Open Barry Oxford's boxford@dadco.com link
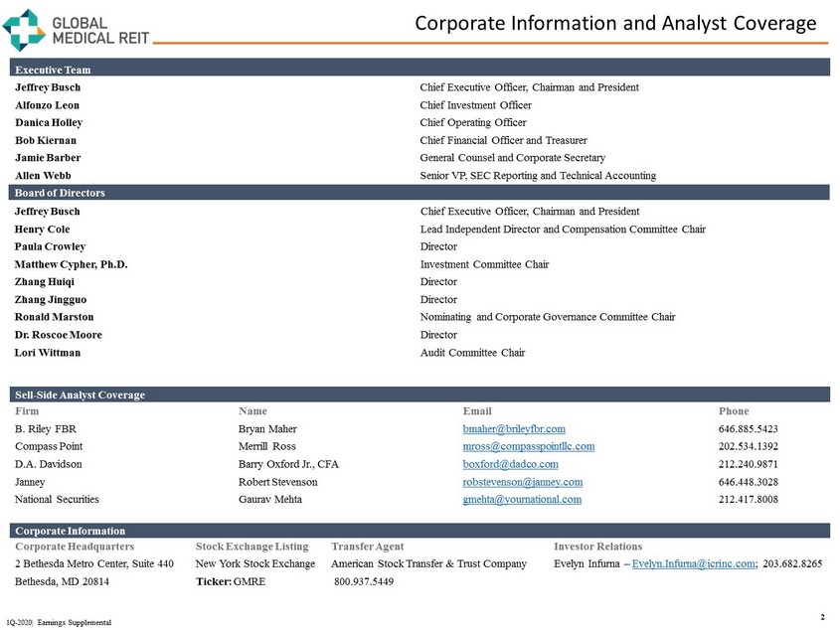Screen dimensions: 840x630 click(510, 464)
